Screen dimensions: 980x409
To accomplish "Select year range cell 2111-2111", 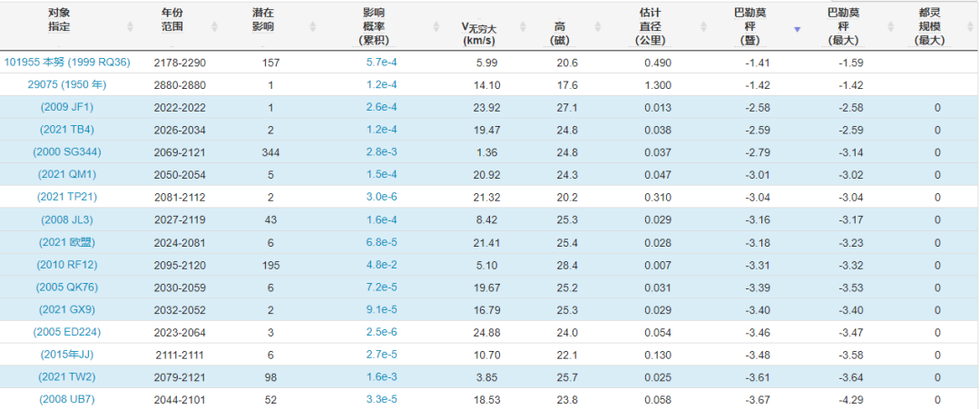I will [180, 355].
